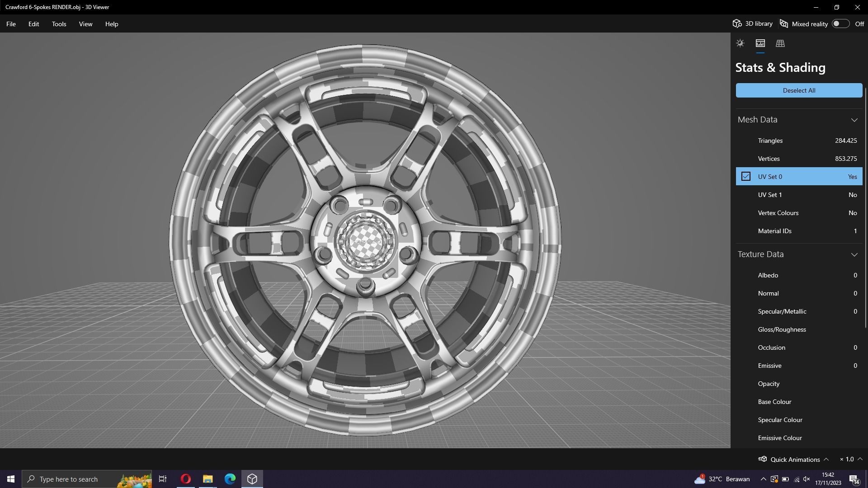
Task: Select the Occlusion row
Action: (x=799, y=347)
